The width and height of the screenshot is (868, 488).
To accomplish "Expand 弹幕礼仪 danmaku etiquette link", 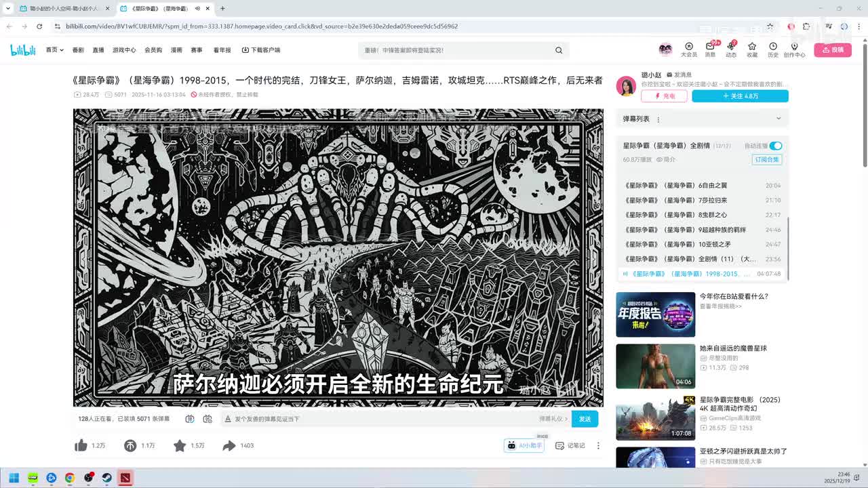I will pyautogui.click(x=553, y=419).
